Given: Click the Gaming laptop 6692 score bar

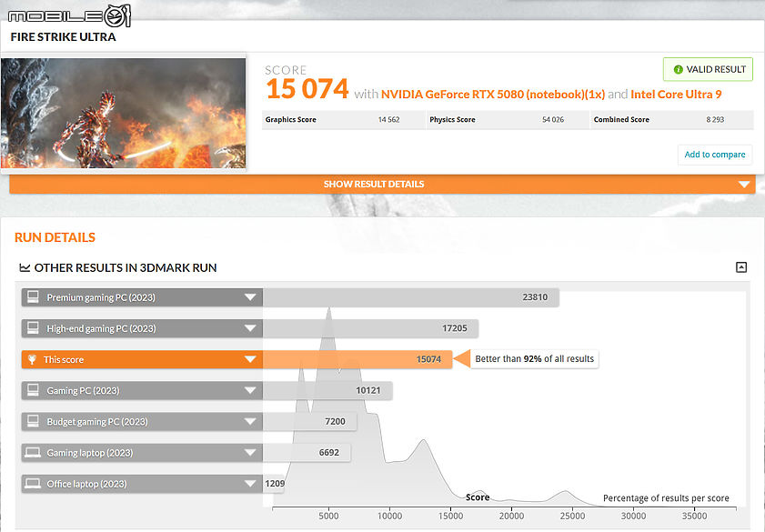Looking at the screenshot, I should click(x=307, y=453).
